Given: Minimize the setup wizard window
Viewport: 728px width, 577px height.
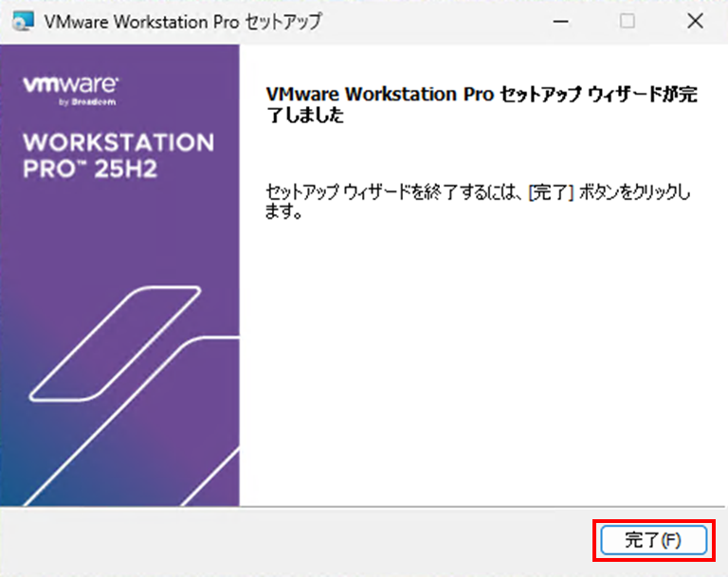Looking at the screenshot, I should 565,21.
